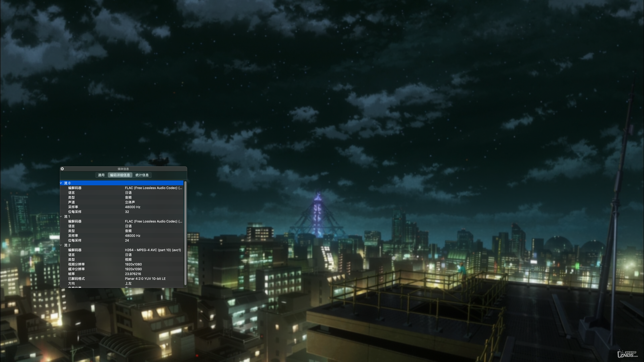Click the 日语 language value under 流 2
Viewport: 644px width, 362px height.
click(x=128, y=255)
